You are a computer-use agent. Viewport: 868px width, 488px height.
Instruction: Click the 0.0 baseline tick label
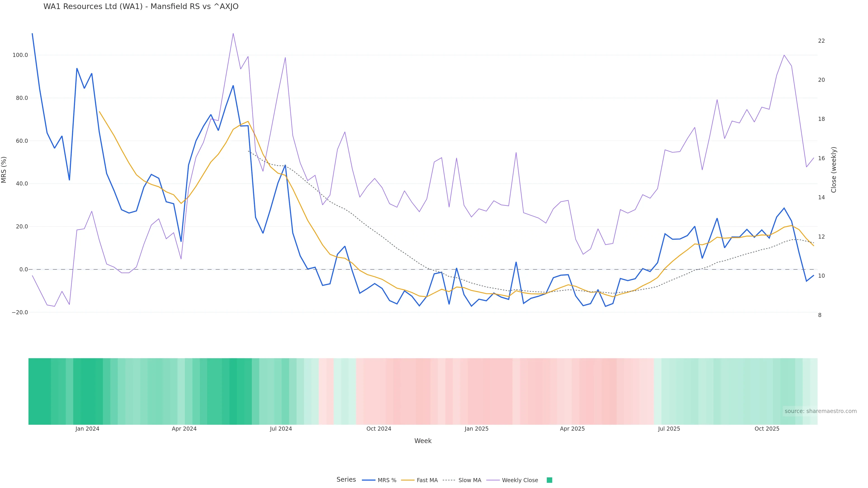click(x=23, y=270)
